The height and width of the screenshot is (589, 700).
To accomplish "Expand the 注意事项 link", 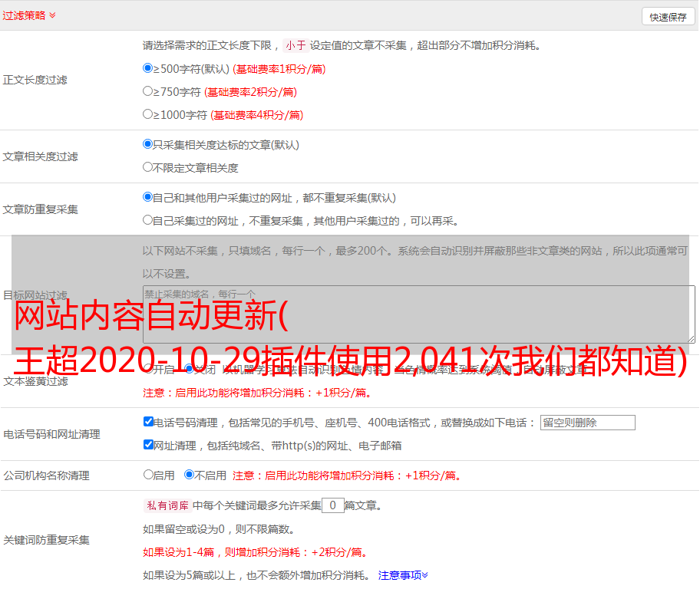I will [403, 575].
